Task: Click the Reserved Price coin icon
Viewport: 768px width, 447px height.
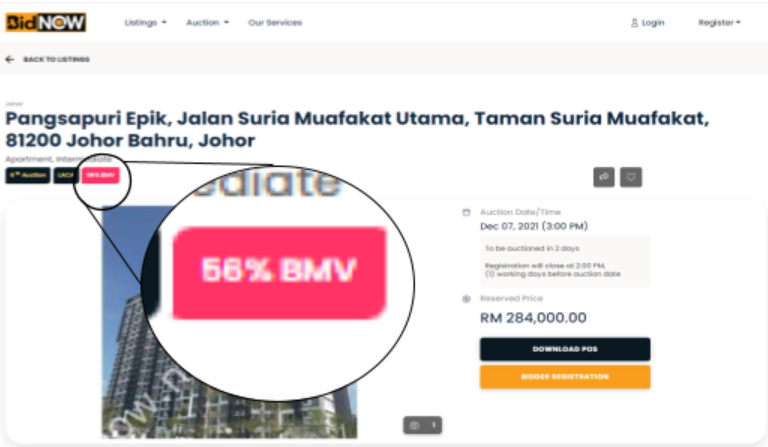Action: pyautogui.click(x=466, y=299)
